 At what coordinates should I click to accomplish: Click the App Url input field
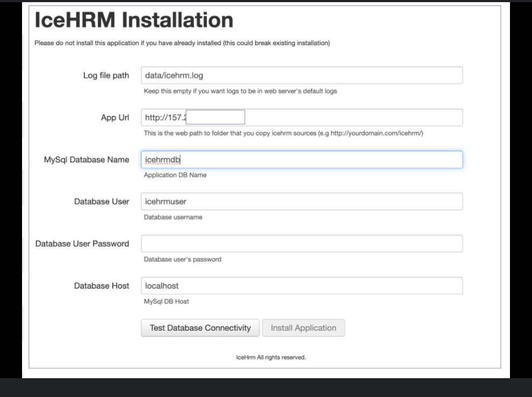301,118
